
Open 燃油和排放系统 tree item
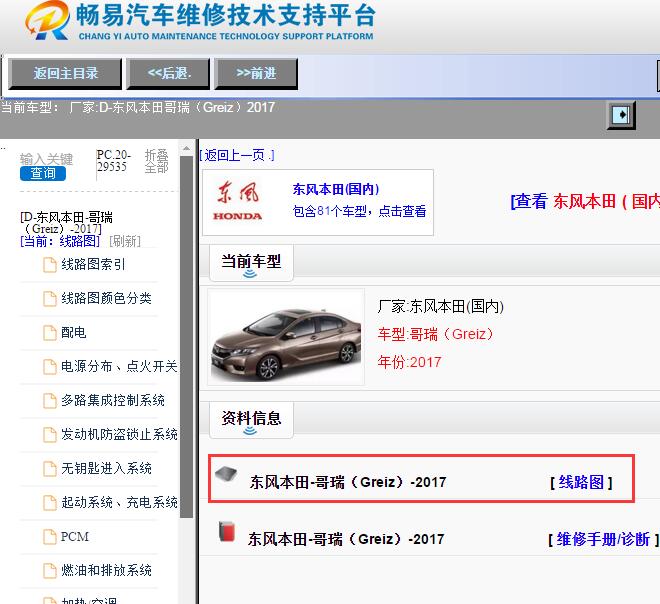(x=106, y=571)
